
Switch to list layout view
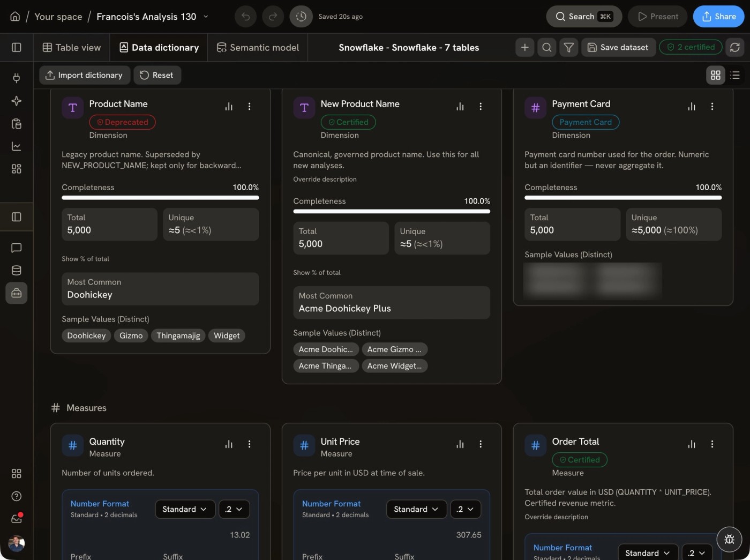click(x=735, y=76)
